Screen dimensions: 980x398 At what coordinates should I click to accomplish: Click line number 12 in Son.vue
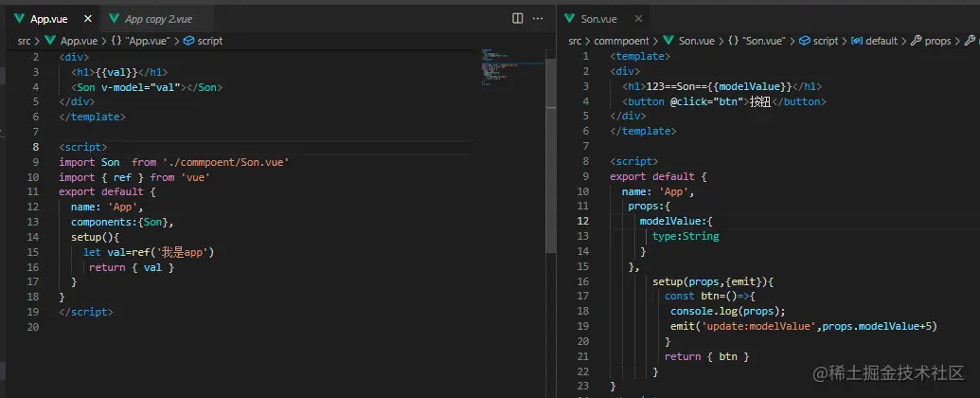(x=584, y=221)
